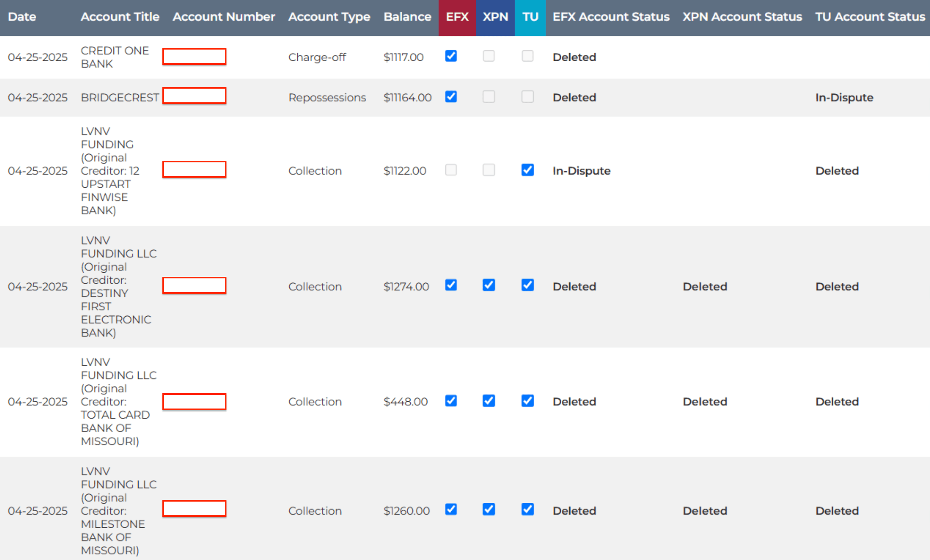Click the Repossessions account type cell
930x560 pixels.
tap(327, 97)
